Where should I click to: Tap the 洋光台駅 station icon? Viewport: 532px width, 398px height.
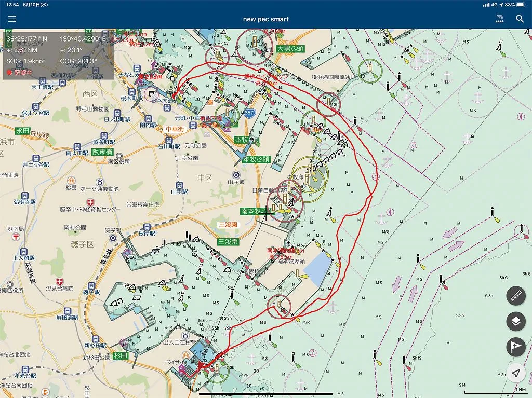25,369
